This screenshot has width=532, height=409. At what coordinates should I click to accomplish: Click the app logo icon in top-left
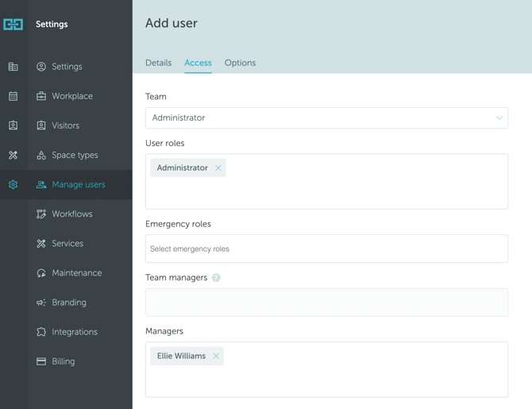[13, 25]
